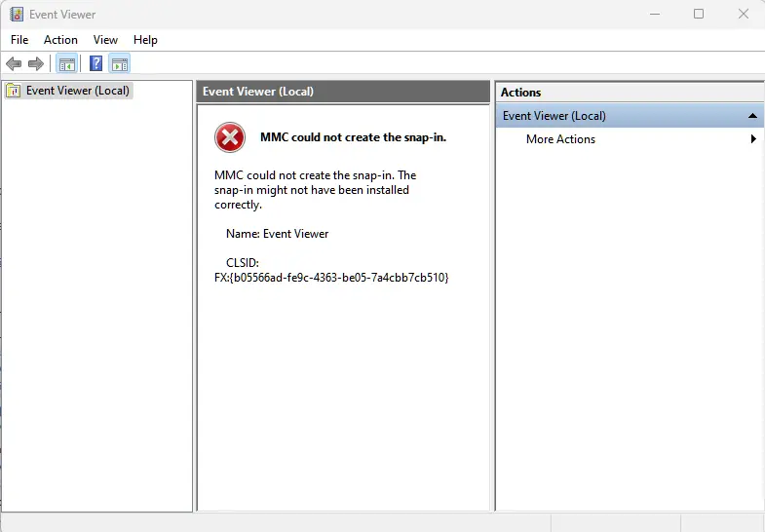This screenshot has height=532, width=765.
Task: Click the CLSID value FX:{b05566ad-fe9c-...}
Action: click(331, 278)
